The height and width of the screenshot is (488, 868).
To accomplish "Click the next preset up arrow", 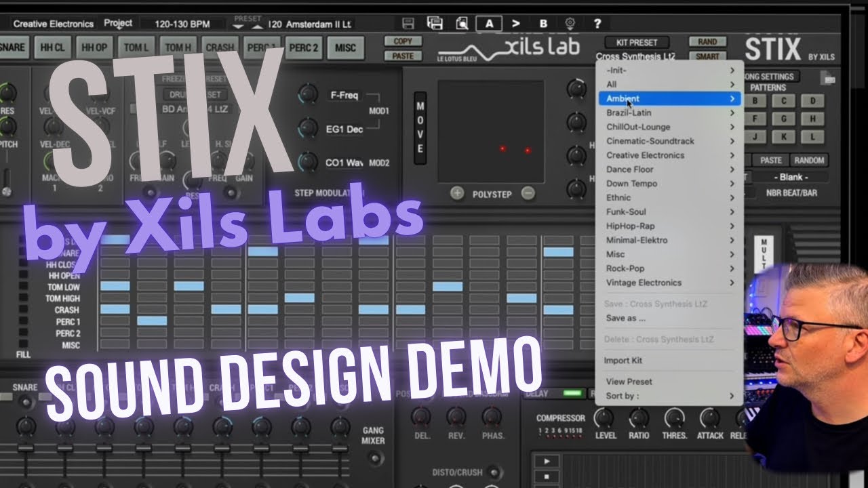I will click(x=256, y=26).
